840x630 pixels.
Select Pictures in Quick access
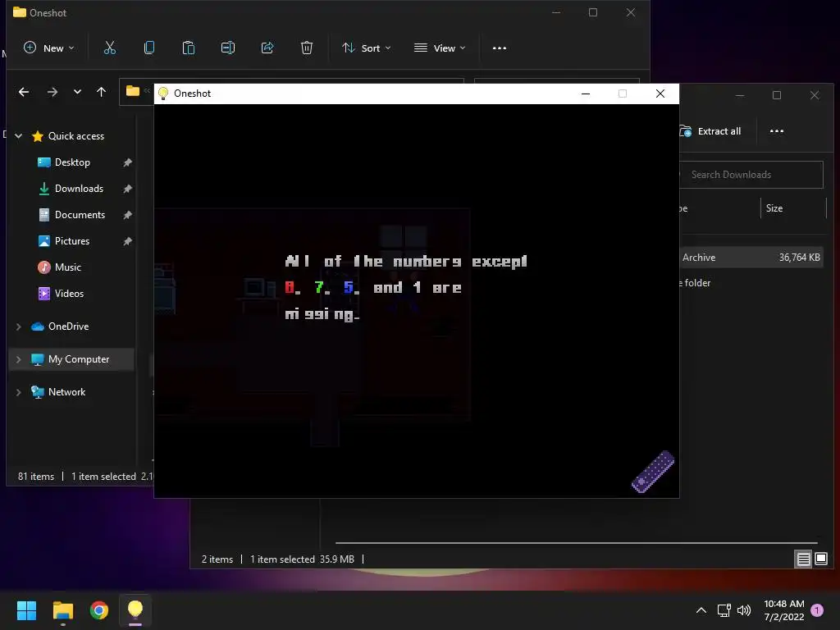(72, 241)
